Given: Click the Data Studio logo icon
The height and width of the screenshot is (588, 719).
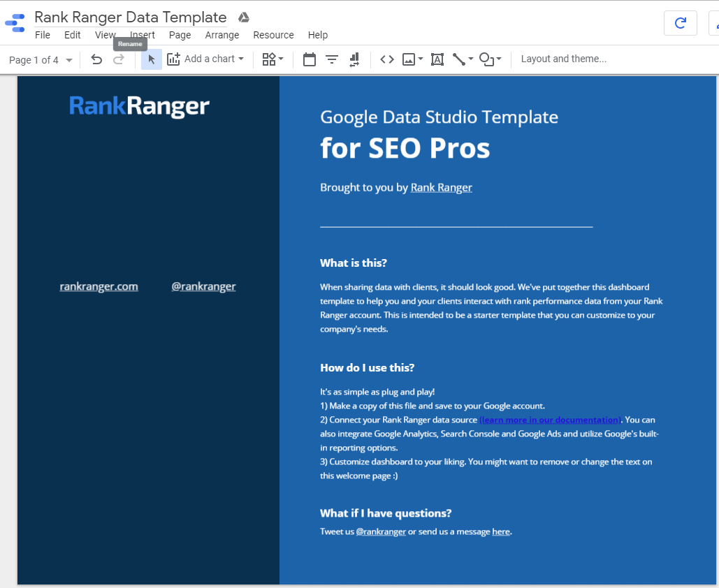Looking at the screenshot, I should coord(15,23).
